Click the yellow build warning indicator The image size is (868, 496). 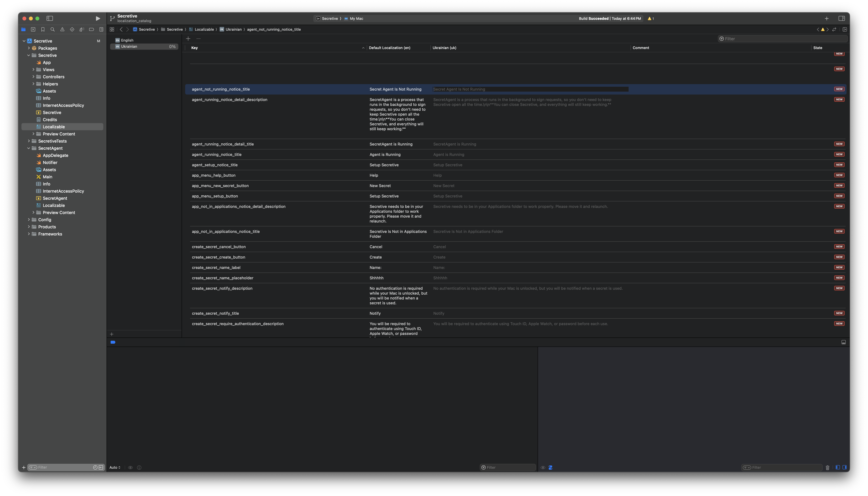coord(650,18)
